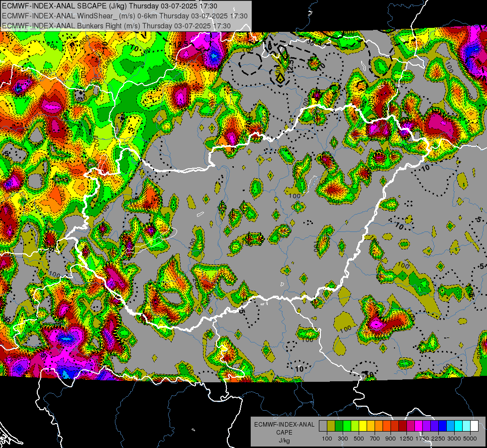Select the white legend swatch
Screen dimensions: 487x448
(475, 426)
